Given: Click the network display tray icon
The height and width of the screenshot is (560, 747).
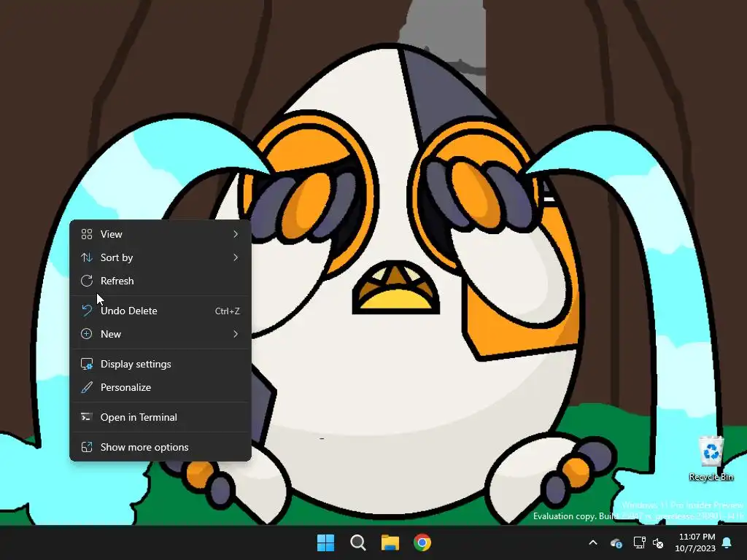Looking at the screenshot, I should pyautogui.click(x=639, y=542).
